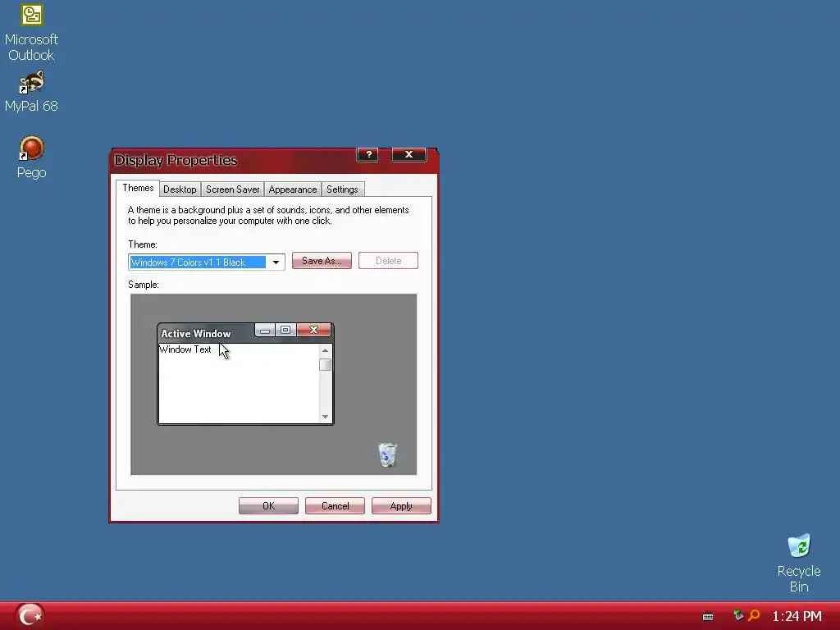
Task: Select the Pego desktop shortcut
Action: [x=32, y=157]
